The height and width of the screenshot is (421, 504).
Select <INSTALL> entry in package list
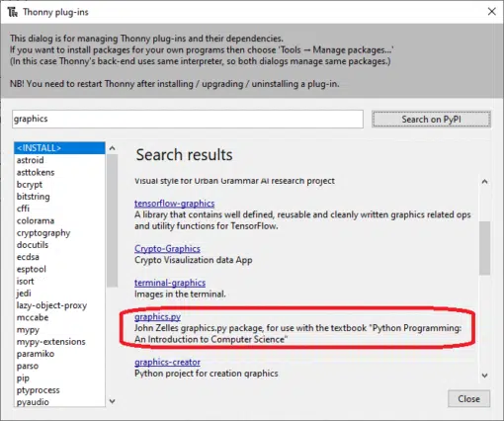click(x=59, y=148)
